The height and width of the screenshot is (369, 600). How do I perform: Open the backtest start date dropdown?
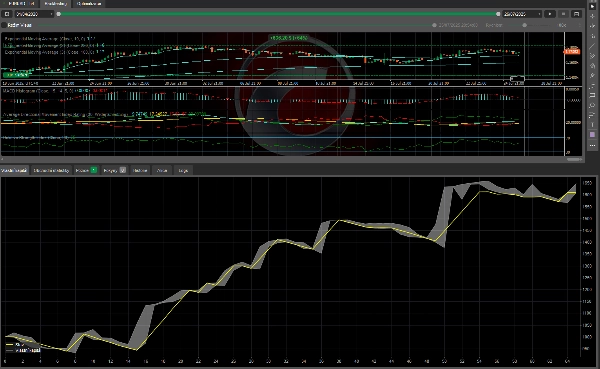(34, 14)
